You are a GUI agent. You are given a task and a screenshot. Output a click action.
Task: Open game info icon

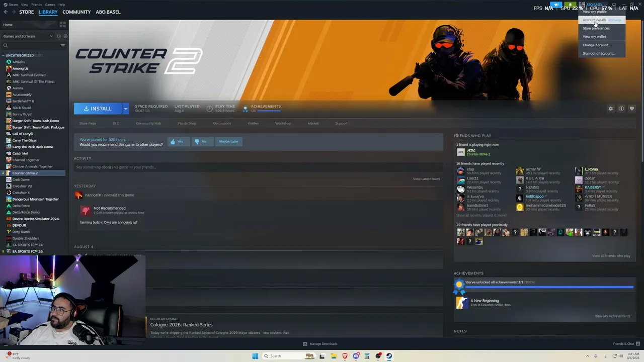click(x=621, y=109)
